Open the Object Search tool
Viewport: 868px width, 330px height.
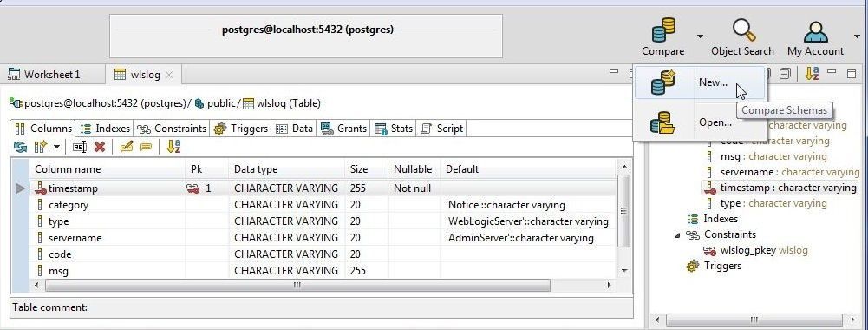pyautogui.click(x=742, y=37)
